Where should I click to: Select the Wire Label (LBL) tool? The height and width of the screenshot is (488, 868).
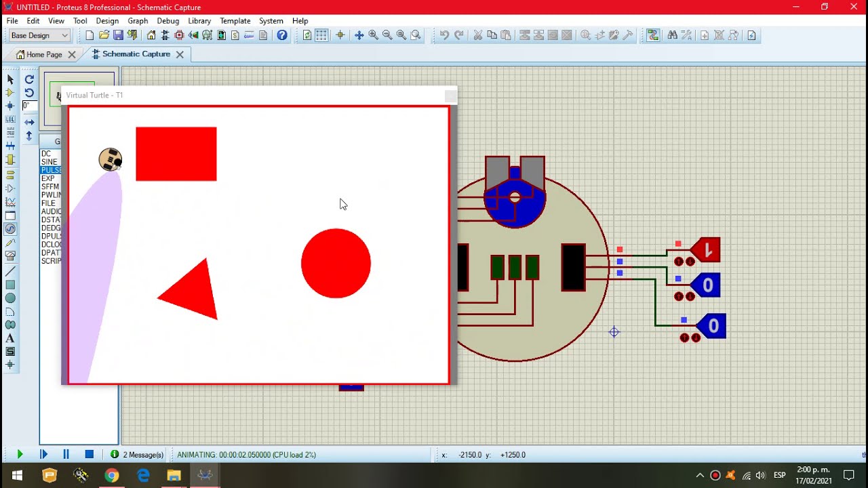(10, 120)
